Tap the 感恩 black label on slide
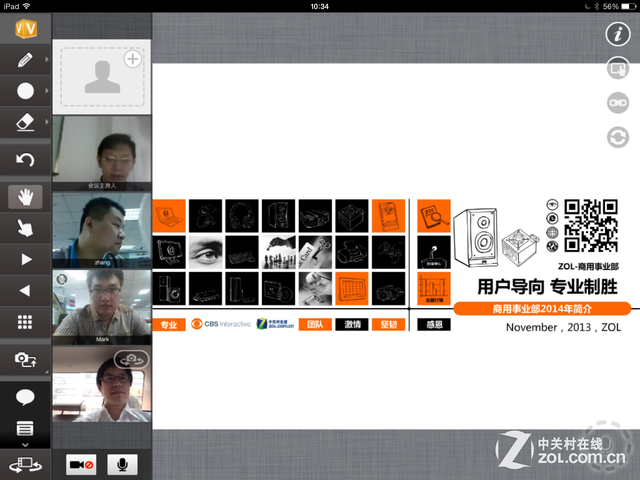Viewport: 640px width, 480px height. click(434, 324)
